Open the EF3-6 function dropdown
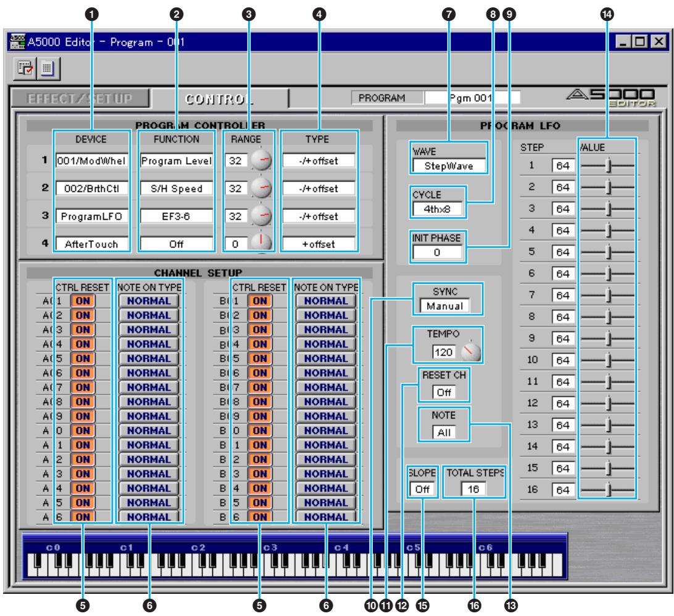Viewport: 674px width, 616px height. point(177,216)
